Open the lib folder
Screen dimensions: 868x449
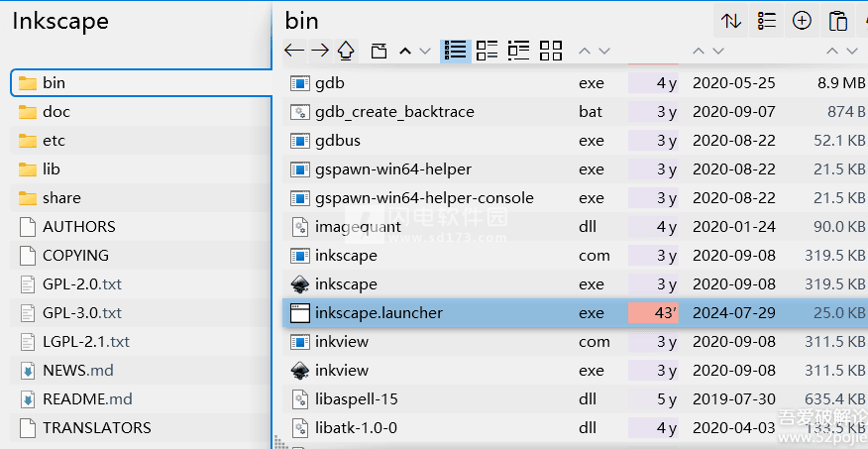[x=141, y=169]
